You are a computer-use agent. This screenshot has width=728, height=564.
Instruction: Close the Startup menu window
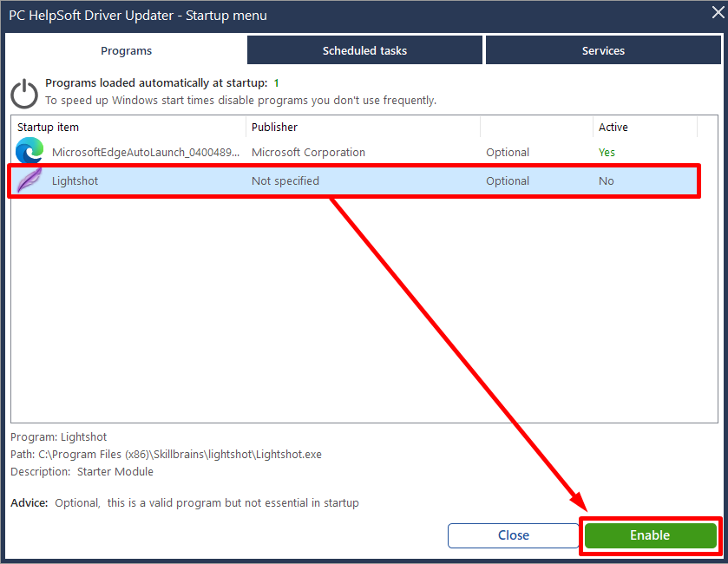pyautogui.click(x=718, y=13)
